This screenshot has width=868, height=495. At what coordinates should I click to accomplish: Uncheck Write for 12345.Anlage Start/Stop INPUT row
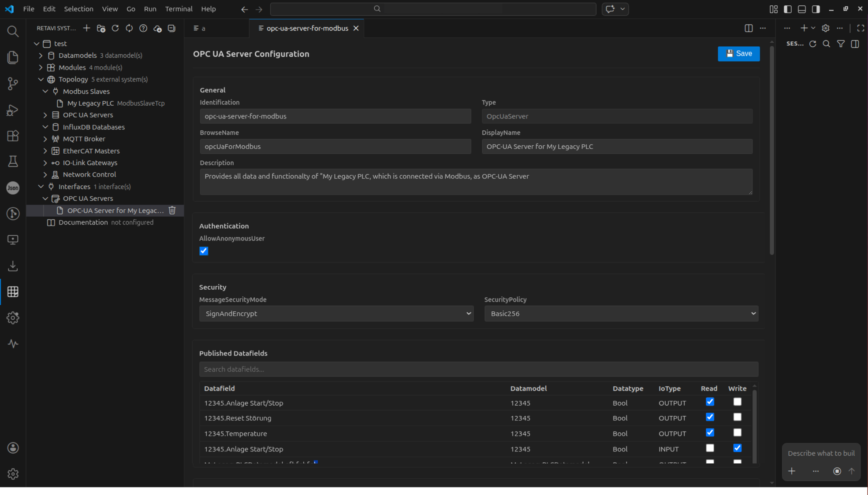click(x=738, y=448)
